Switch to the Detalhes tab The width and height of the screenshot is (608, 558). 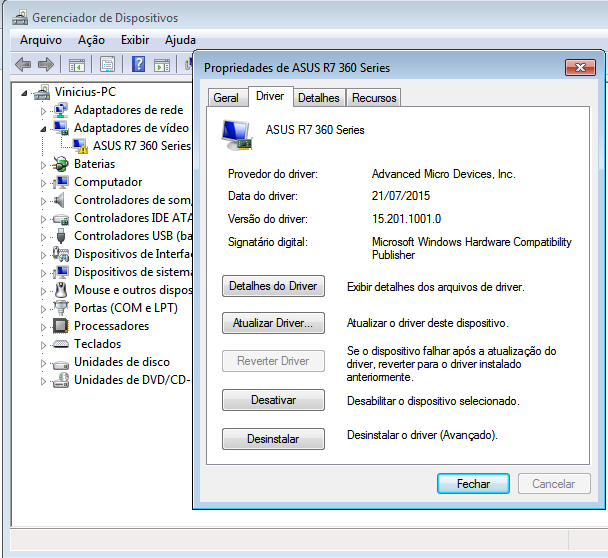point(319,98)
